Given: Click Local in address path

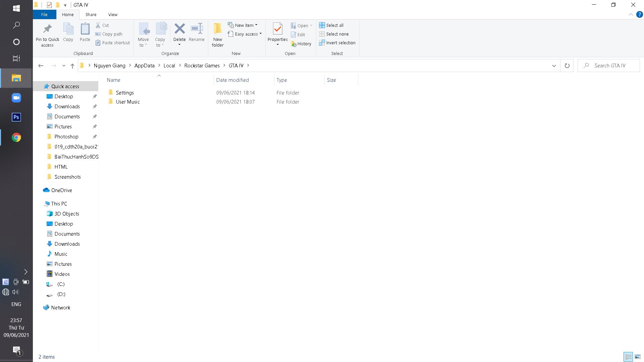Looking at the screenshot, I should (169, 66).
